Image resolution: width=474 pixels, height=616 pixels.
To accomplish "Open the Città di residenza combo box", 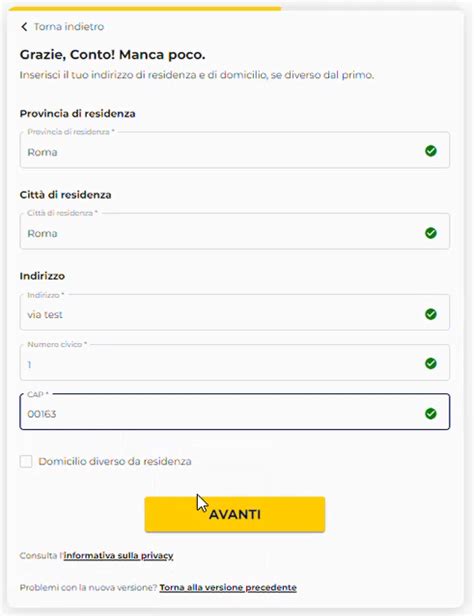I will pyautogui.click(x=235, y=231).
